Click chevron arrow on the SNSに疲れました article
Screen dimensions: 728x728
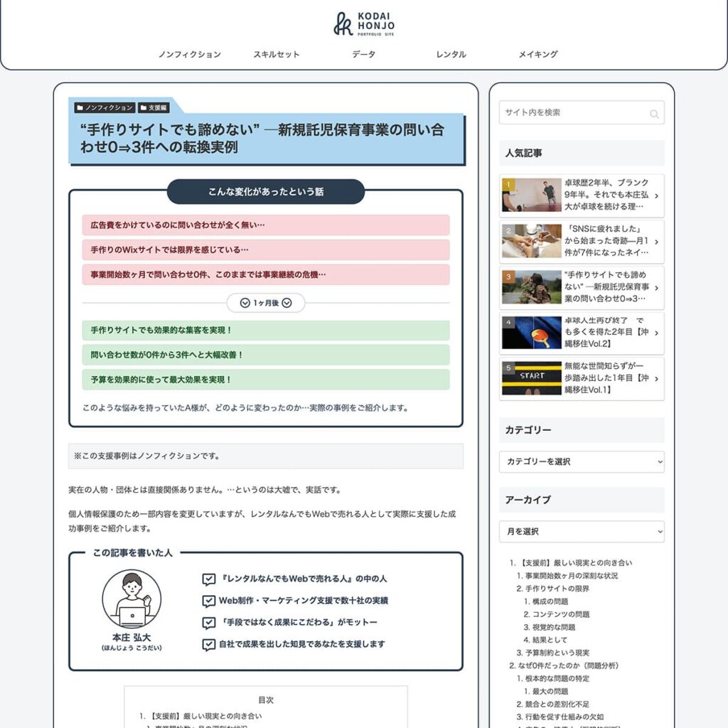click(x=656, y=242)
